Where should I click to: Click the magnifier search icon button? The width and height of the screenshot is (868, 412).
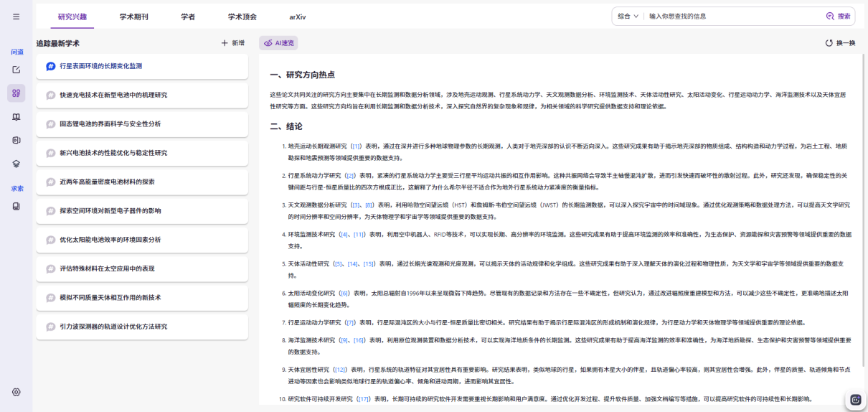pos(838,16)
